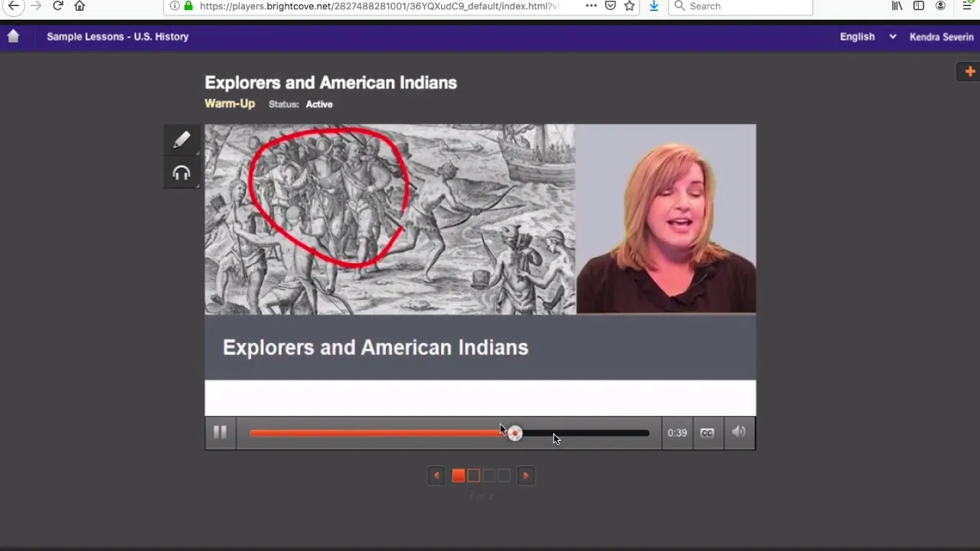This screenshot has height=551, width=980.
Task: Open the headphones audio tool
Action: click(181, 174)
